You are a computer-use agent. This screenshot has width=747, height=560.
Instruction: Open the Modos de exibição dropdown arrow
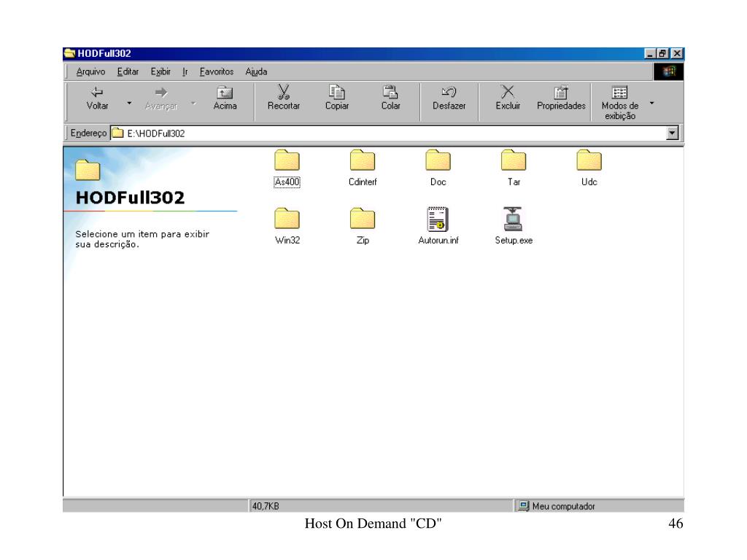(651, 103)
